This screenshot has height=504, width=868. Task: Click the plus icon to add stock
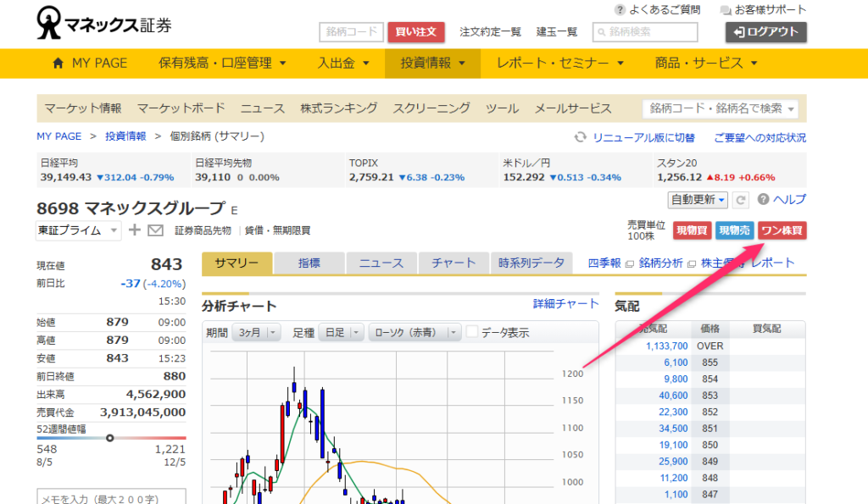[135, 230]
